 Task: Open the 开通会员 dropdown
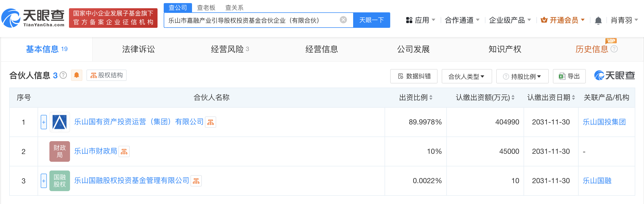(563, 20)
